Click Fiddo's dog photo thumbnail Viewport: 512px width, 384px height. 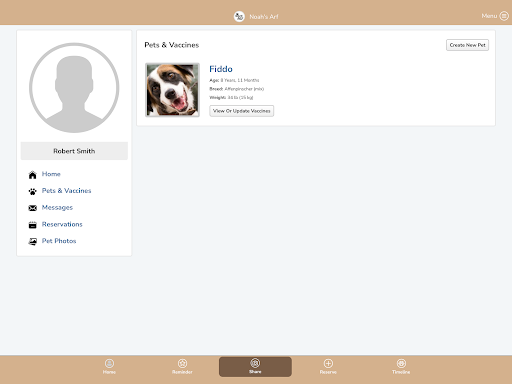[172, 90]
